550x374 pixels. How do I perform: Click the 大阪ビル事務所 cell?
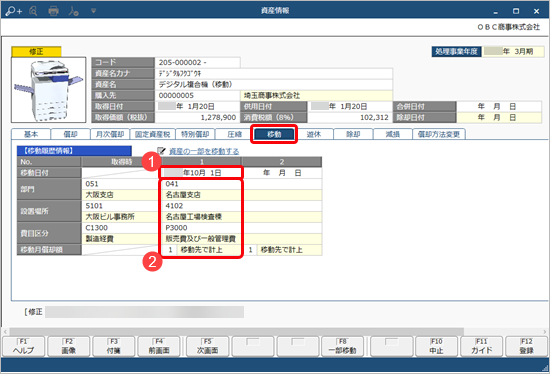[121, 217]
